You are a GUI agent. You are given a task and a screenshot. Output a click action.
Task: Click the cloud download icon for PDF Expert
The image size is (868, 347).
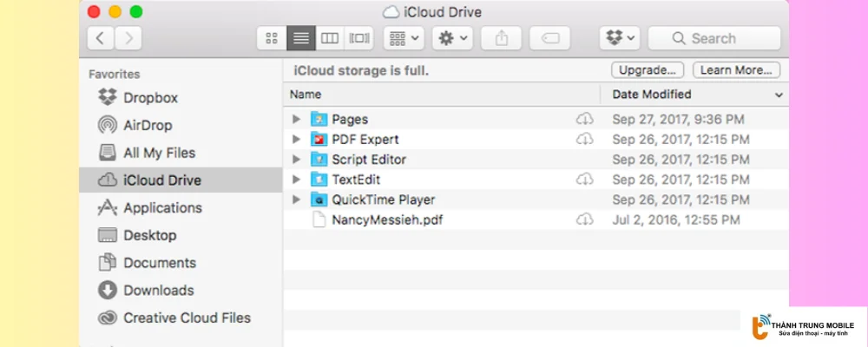coord(584,140)
